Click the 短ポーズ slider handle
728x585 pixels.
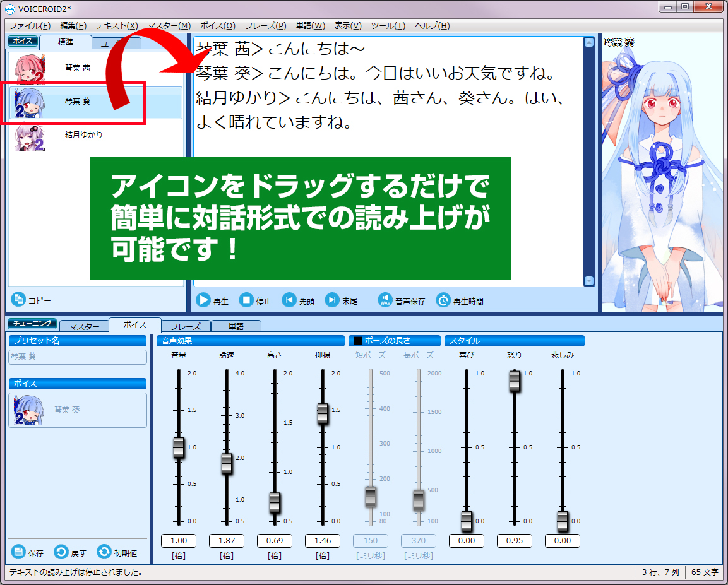(x=371, y=497)
